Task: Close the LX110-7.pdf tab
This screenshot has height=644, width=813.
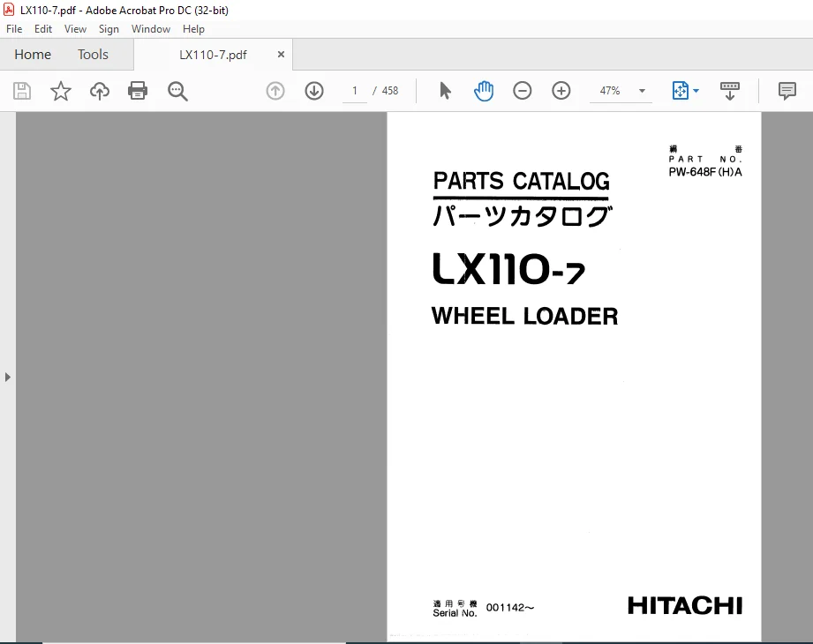Action: pyautogui.click(x=281, y=55)
